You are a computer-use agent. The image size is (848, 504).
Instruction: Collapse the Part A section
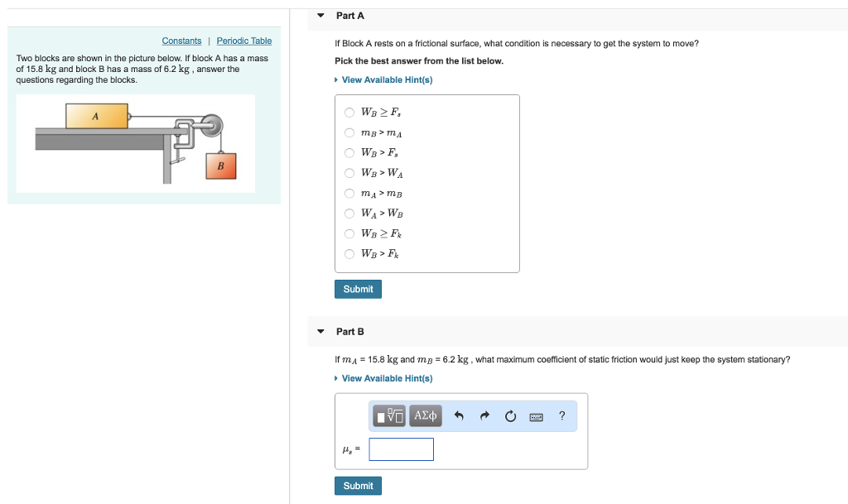tap(320, 15)
